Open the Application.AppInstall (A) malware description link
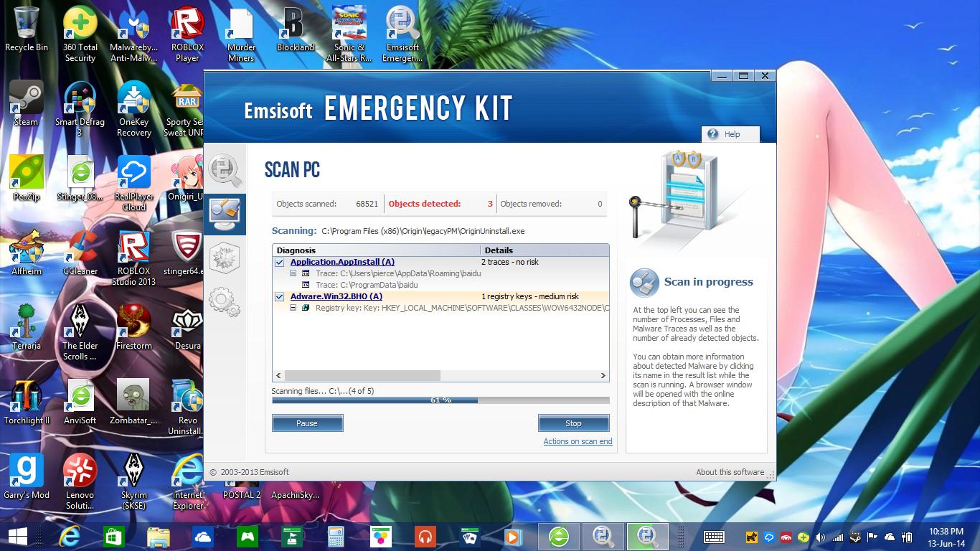The height and width of the screenshot is (551, 980). coord(342,263)
